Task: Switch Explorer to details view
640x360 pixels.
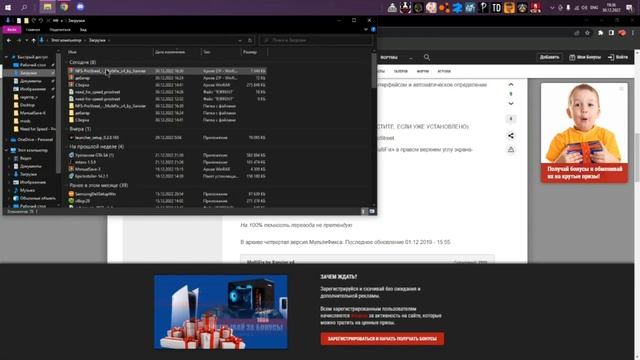Action: (364, 211)
